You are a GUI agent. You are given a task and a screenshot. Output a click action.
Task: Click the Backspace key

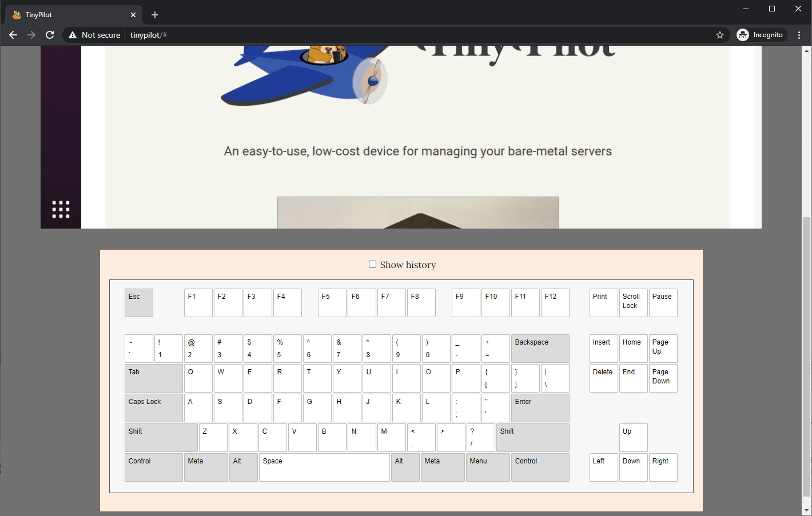point(540,349)
